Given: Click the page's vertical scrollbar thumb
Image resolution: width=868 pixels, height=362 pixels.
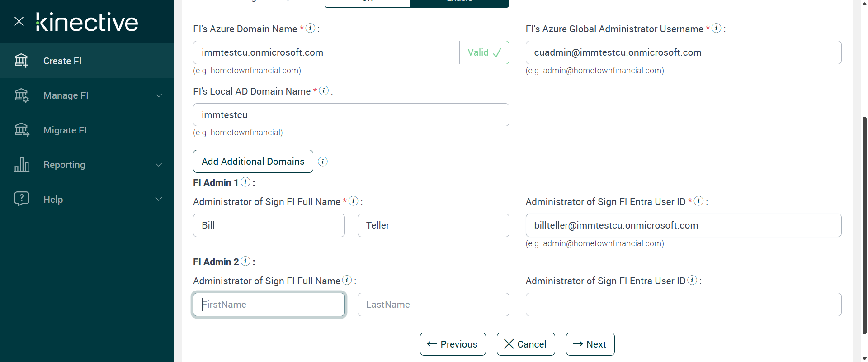Looking at the screenshot, I should (x=864, y=226).
